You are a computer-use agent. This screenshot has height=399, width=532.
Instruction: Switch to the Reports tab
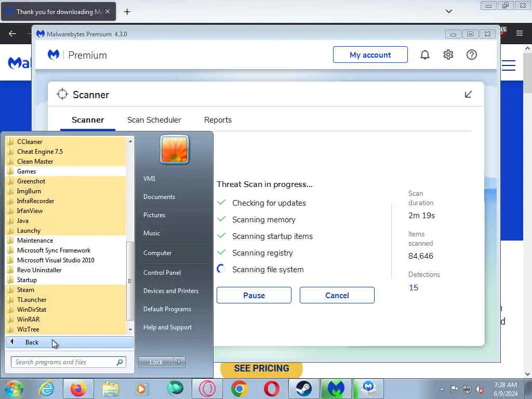218,120
